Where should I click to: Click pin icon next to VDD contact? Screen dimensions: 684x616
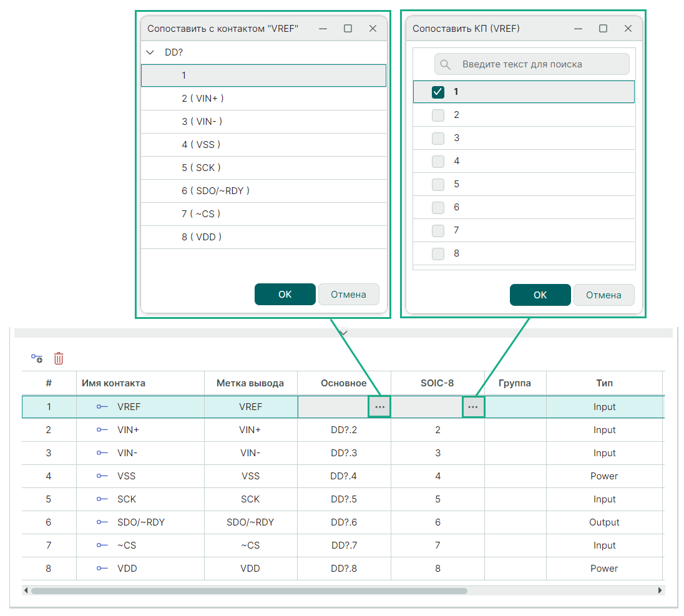point(102,569)
